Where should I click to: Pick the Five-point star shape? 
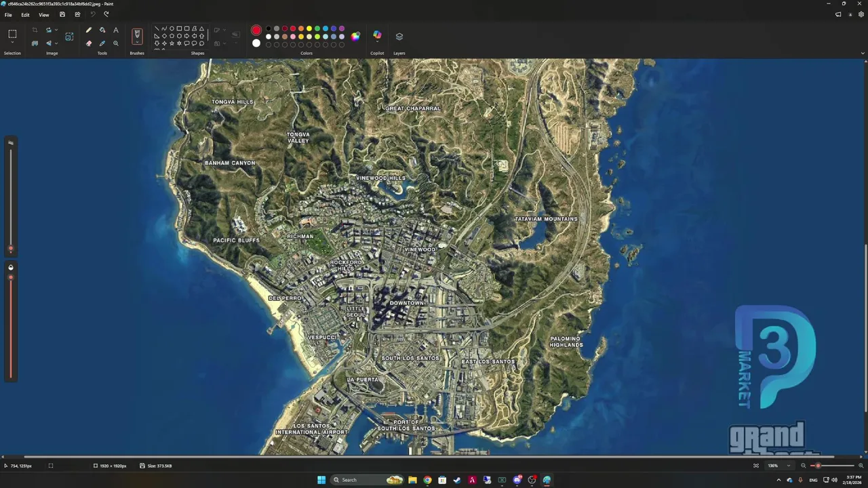(x=172, y=43)
